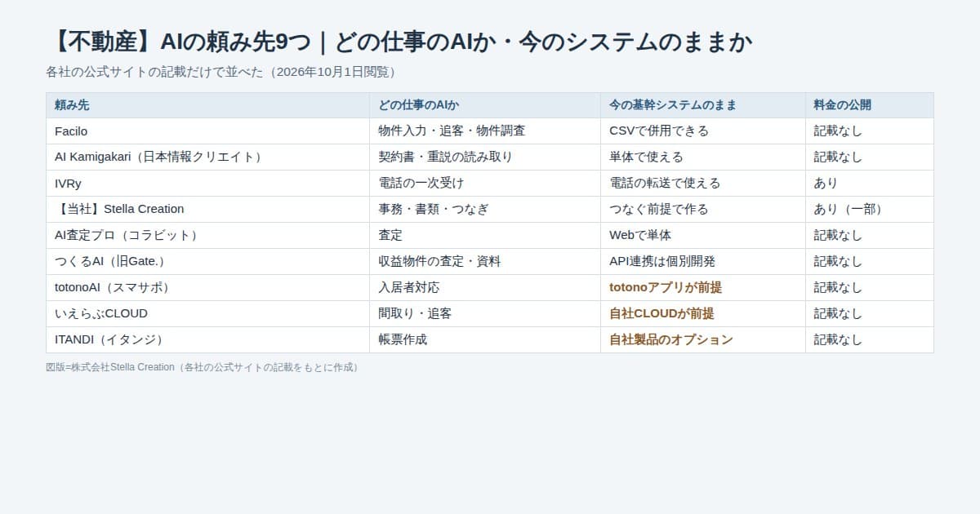980x514 pixels.
Task: Click the どの仕事のAIか column header
Action: pos(485,105)
